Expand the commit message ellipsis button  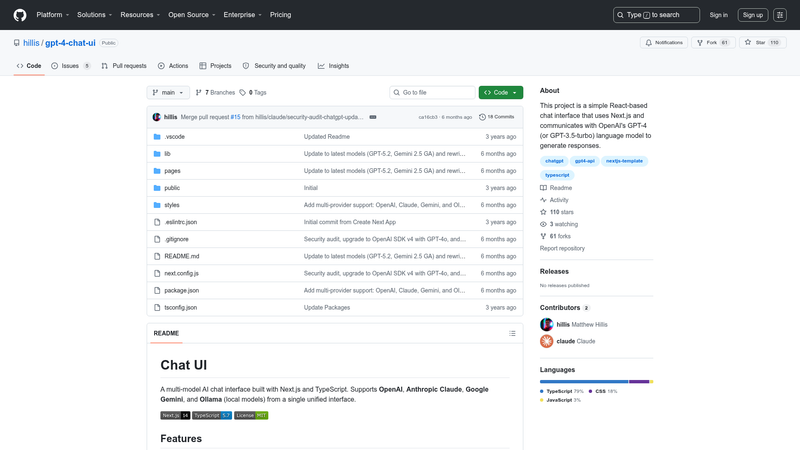[373, 117]
